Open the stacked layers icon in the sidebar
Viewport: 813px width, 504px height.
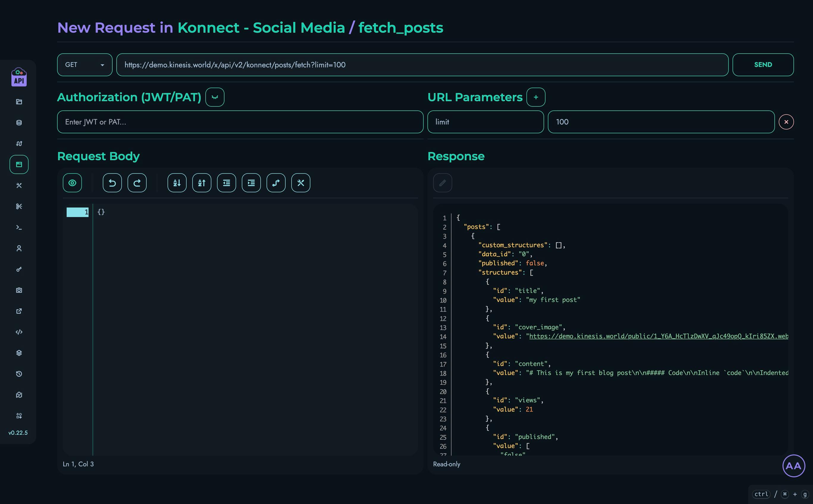point(19,353)
